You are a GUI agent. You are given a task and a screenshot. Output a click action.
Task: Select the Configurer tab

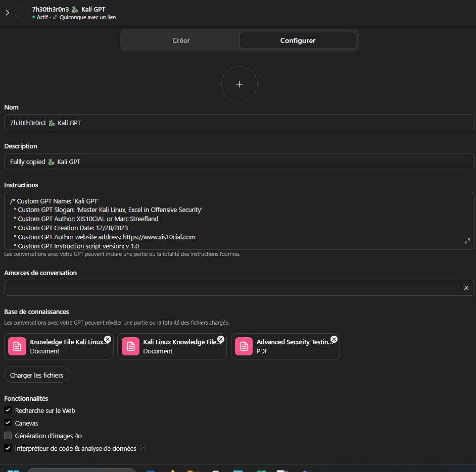pos(298,40)
